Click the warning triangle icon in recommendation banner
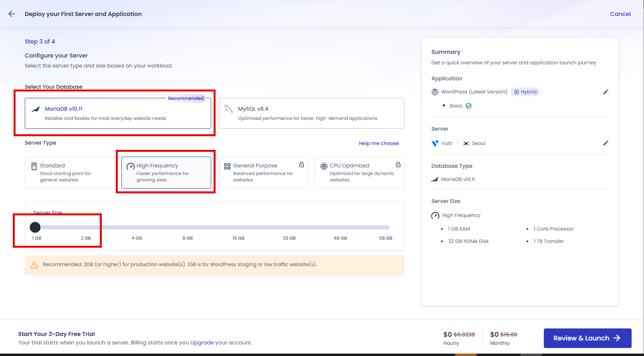 [34, 265]
